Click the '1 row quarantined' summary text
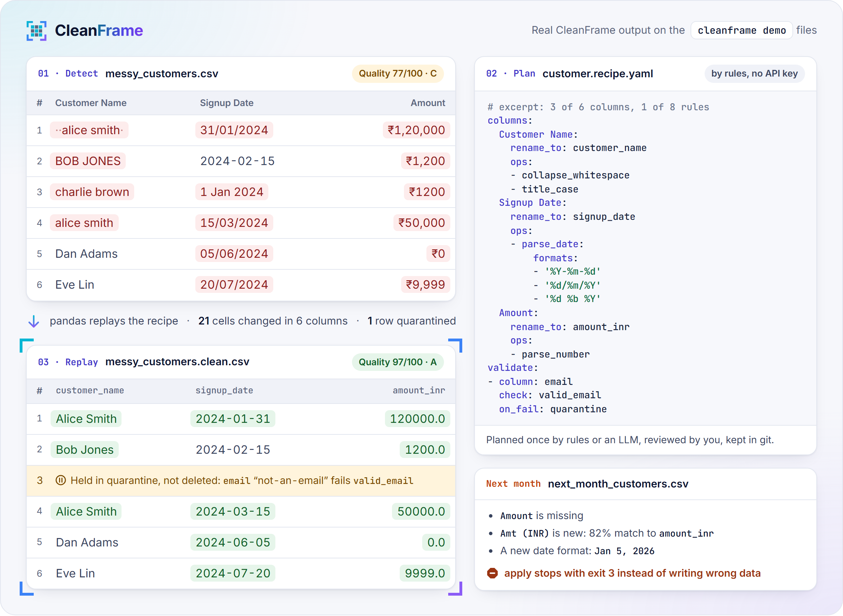This screenshot has width=843, height=616. [412, 321]
